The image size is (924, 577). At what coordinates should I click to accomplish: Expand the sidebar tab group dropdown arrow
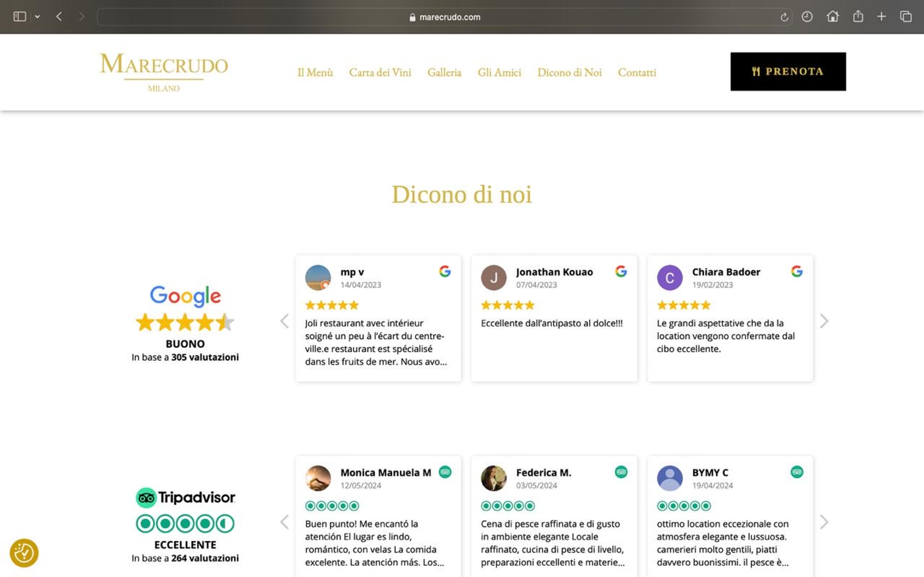point(37,17)
